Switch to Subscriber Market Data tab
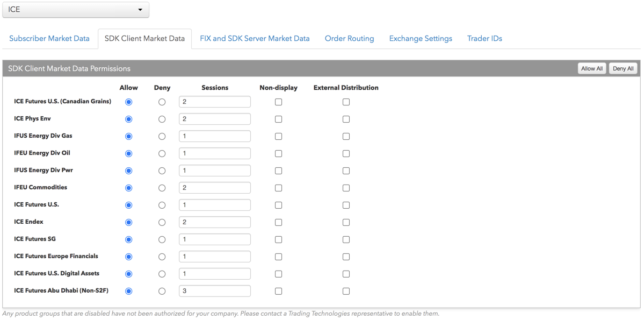Image resolution: width=644 pixels, height=319 pixels. point(49,39)
